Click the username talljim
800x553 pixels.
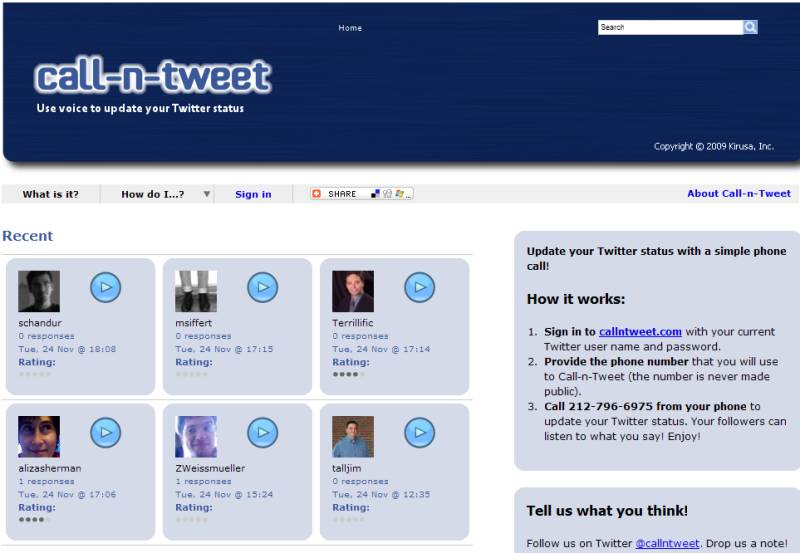tap(346, 468)
